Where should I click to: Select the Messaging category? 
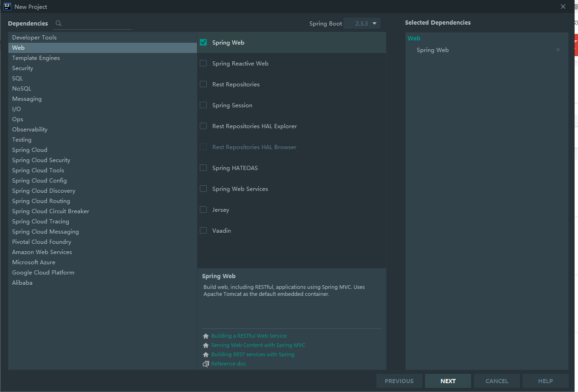click(x=103, y=99)
